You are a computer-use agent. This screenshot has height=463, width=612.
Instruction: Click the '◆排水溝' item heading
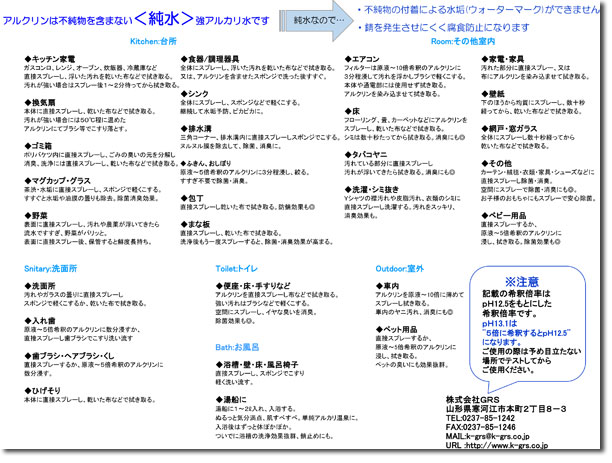coord(196,128)
